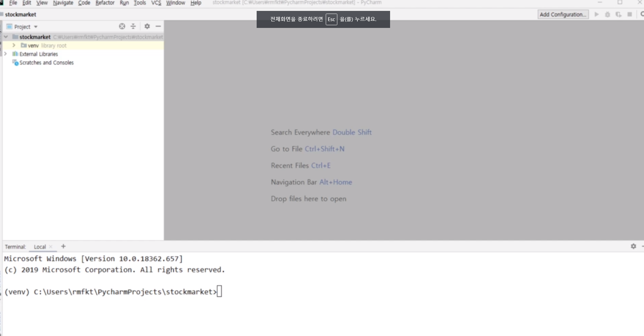This screenshot has width=644, height=336.
Task: Open the Refactor menu
Action: click(x=105, y=3)
